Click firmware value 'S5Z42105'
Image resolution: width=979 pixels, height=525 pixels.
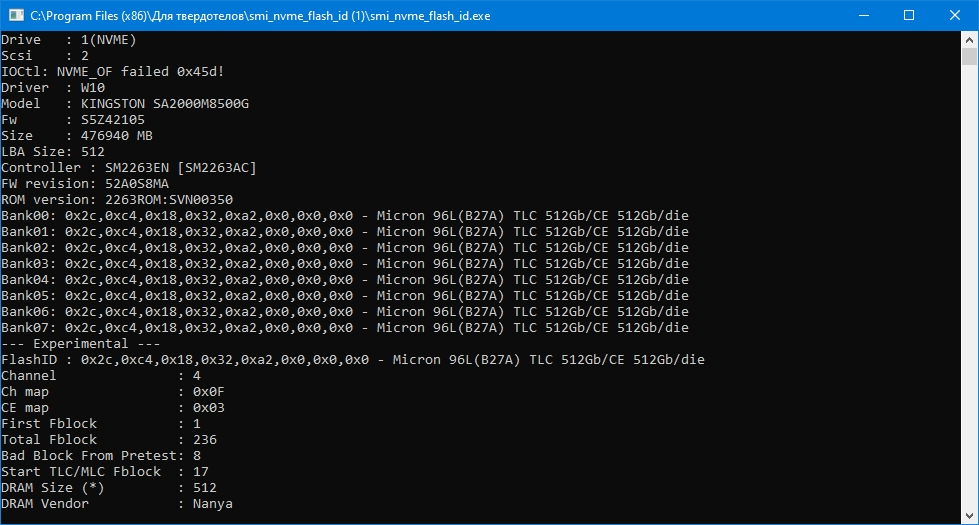113,120
